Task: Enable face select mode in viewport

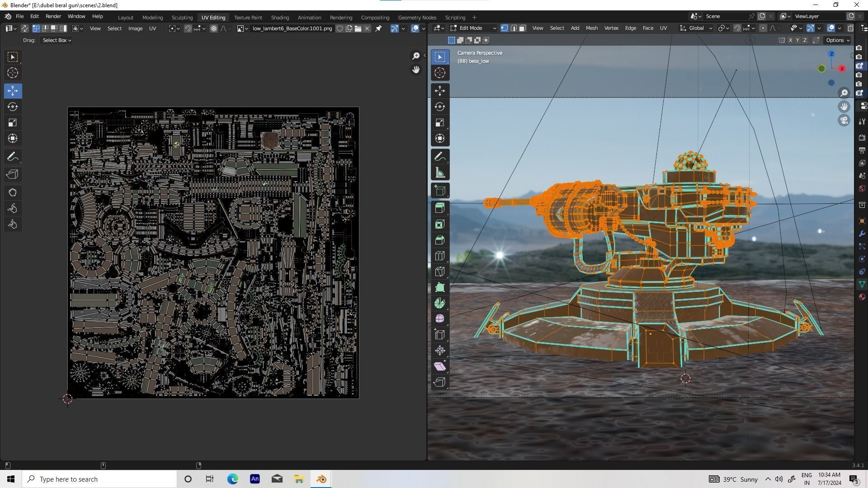Action: click(x=522, y=28)
